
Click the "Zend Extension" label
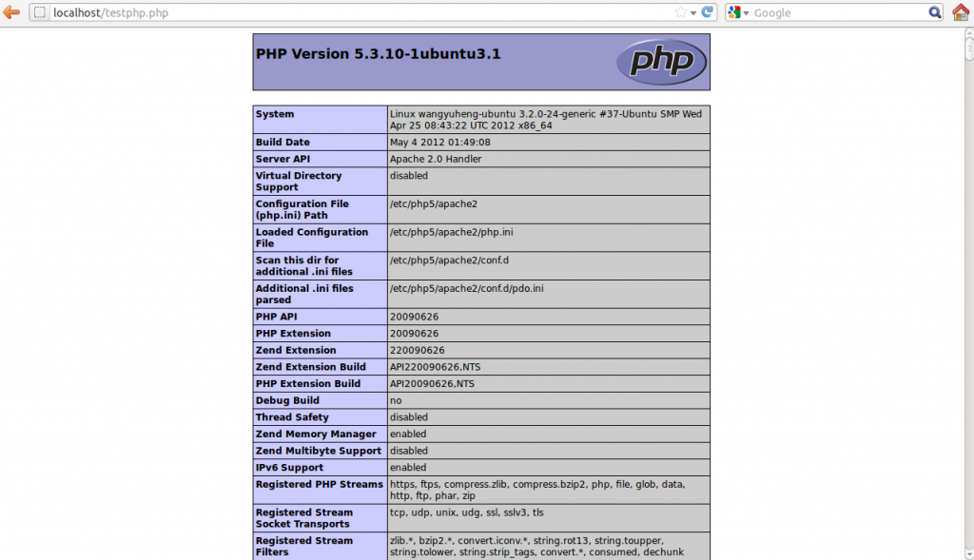click(x=296, y=350)
